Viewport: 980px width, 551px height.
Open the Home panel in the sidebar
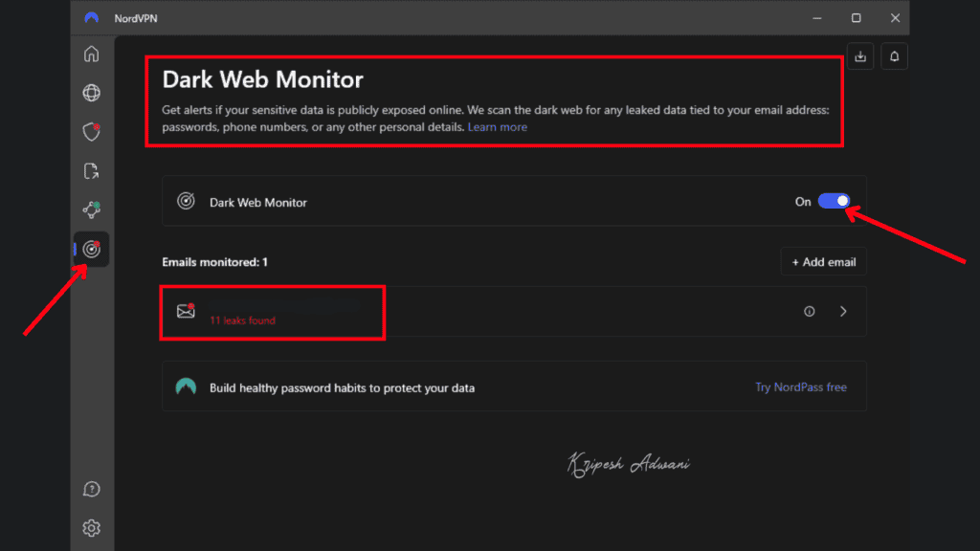91,55
